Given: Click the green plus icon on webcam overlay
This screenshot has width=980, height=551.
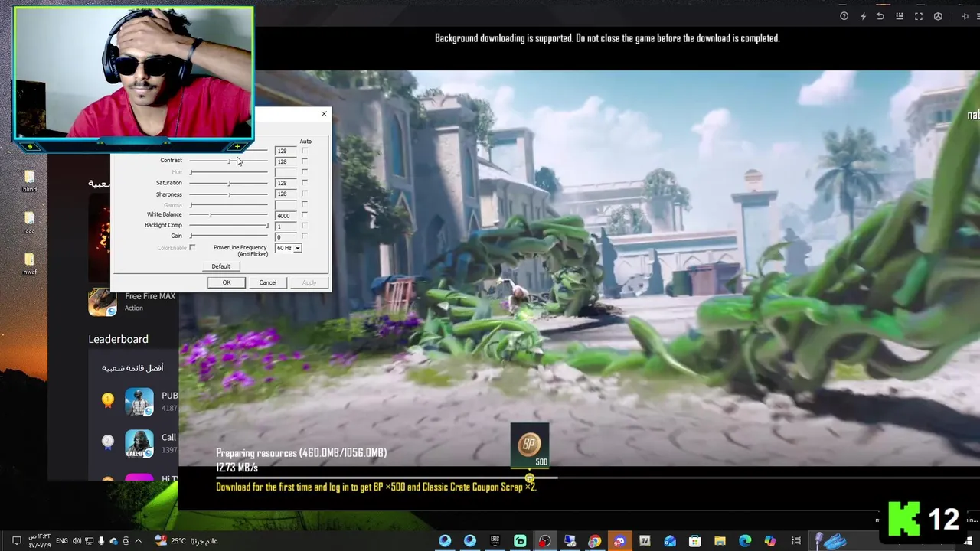Looking at the screenshot, I should point(237,146).
